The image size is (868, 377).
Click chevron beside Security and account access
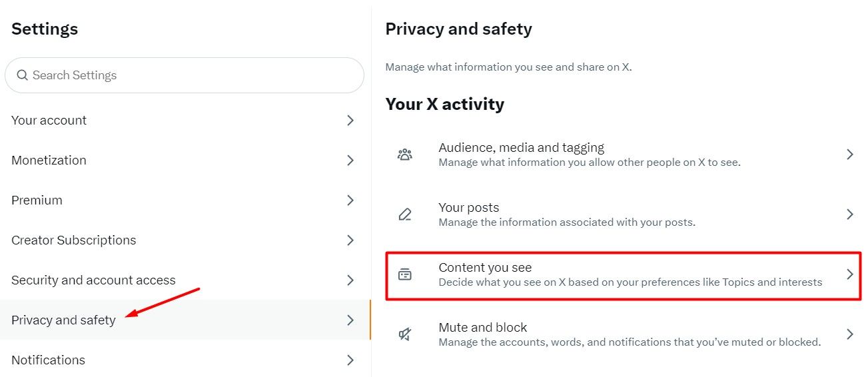click(350, 280)
